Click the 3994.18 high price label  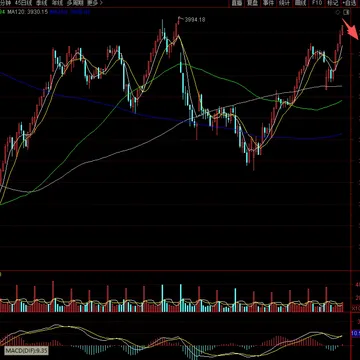click(x=195, y=20)
